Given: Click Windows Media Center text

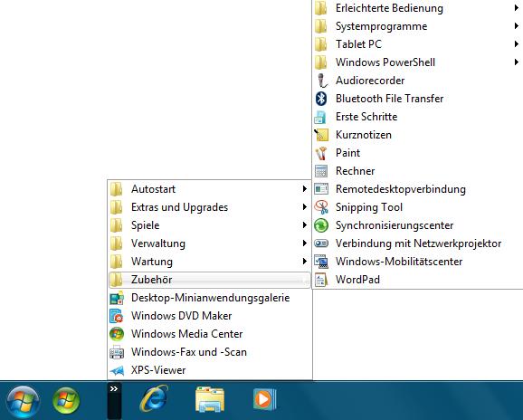Looking at the screenshot, I should (186, 334).
